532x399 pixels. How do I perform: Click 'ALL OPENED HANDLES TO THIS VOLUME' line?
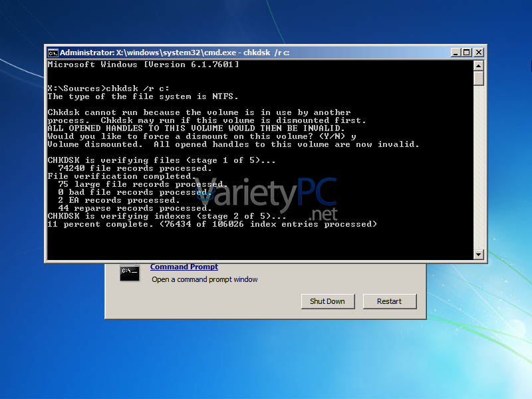click(x=196, y=128)
